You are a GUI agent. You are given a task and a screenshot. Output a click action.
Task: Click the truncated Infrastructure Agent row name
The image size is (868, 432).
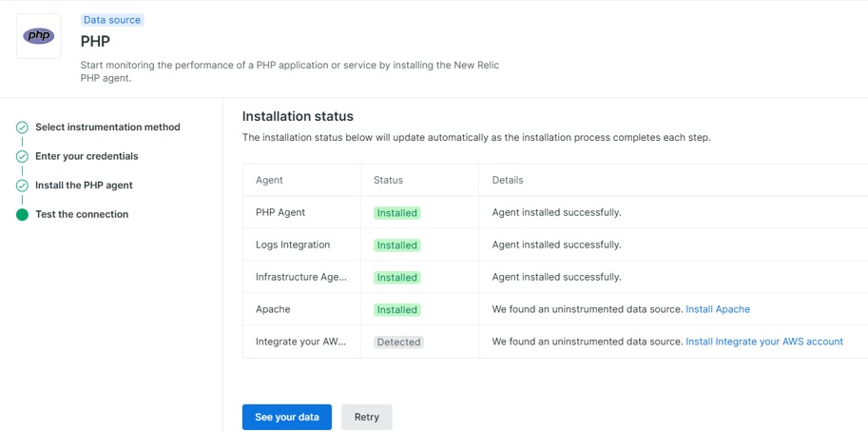[300, 277]
